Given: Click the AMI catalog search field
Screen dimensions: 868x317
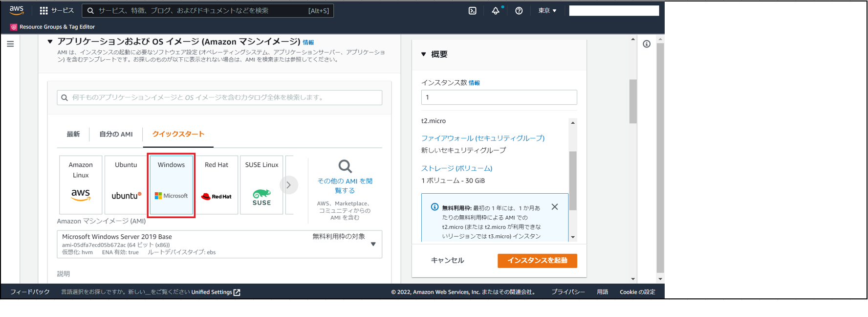Looking at the screenshot, I should [219, 97].
